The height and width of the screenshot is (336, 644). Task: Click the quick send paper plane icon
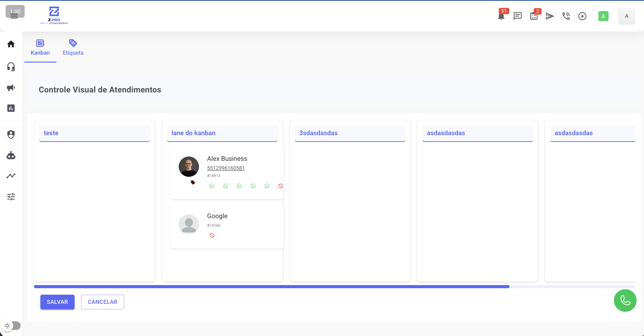click(x=550, y=16)
